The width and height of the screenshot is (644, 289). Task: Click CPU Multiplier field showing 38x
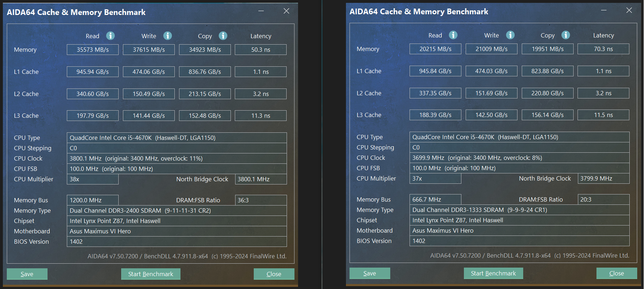pos(93,179)
